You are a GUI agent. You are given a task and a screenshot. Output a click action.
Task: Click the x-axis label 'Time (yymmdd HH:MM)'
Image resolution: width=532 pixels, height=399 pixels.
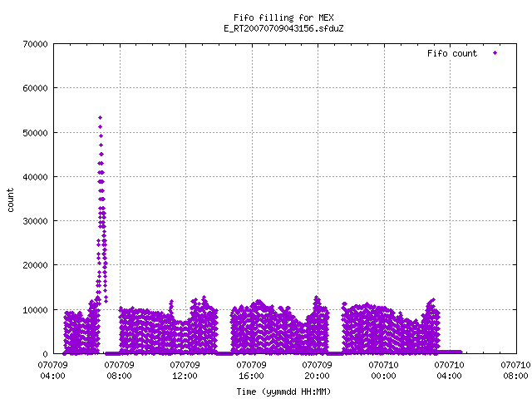(283, 392)
